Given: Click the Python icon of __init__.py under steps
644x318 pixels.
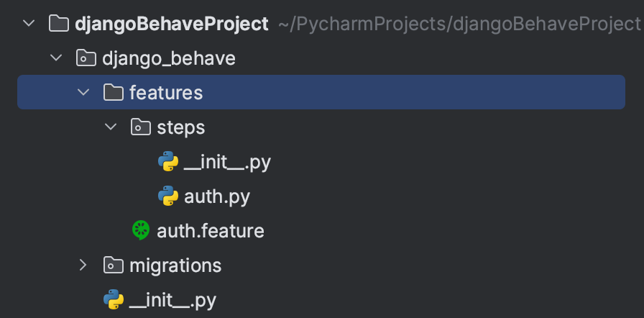Looking at the screenshot, I should [x=168, y=161].
